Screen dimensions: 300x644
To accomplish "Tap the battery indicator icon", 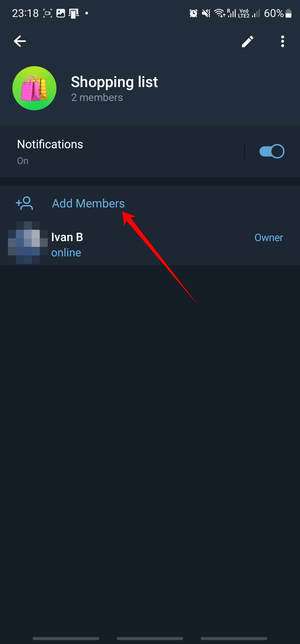I will coord(289,13).
